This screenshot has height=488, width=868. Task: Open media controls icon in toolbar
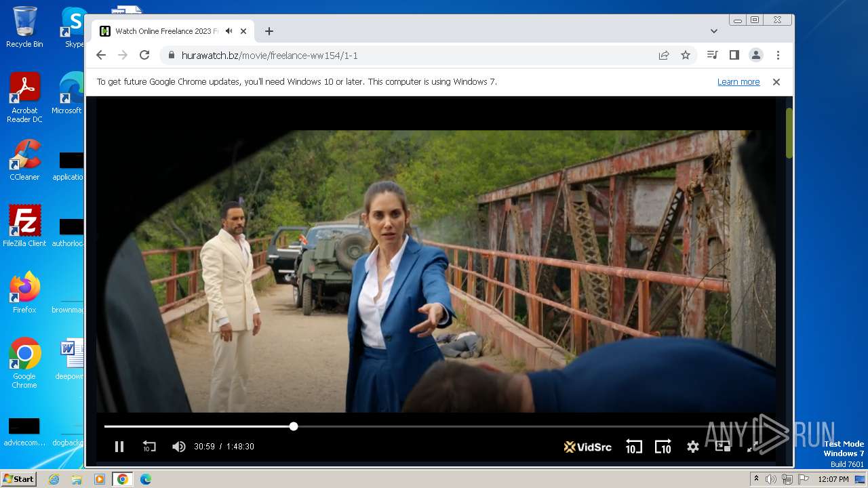(712, 56)
